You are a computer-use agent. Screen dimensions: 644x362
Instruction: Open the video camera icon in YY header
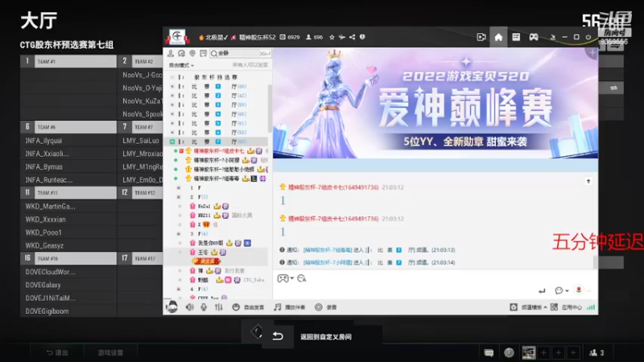pos(481,37)
